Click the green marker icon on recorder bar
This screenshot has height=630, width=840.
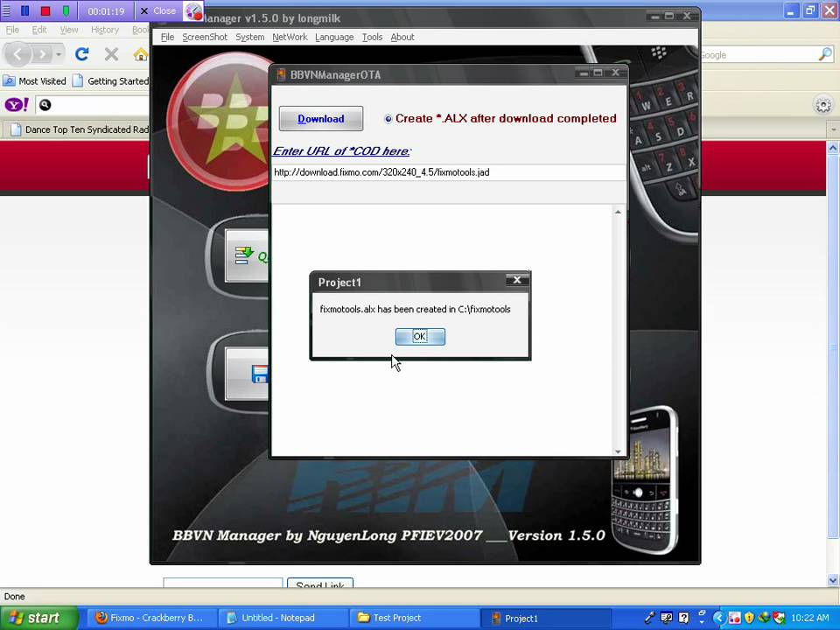[66, 10]
